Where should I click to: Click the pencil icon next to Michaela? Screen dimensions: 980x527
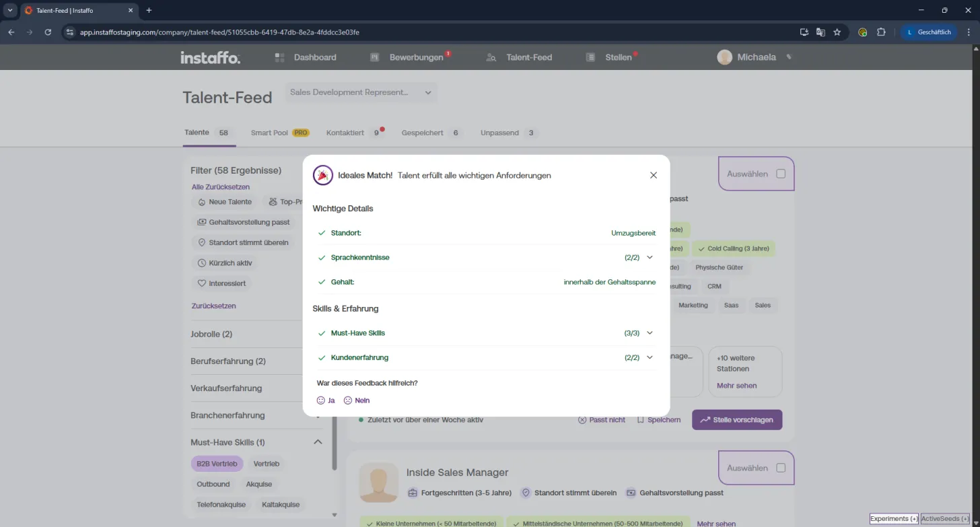click(x=789, y=57)
